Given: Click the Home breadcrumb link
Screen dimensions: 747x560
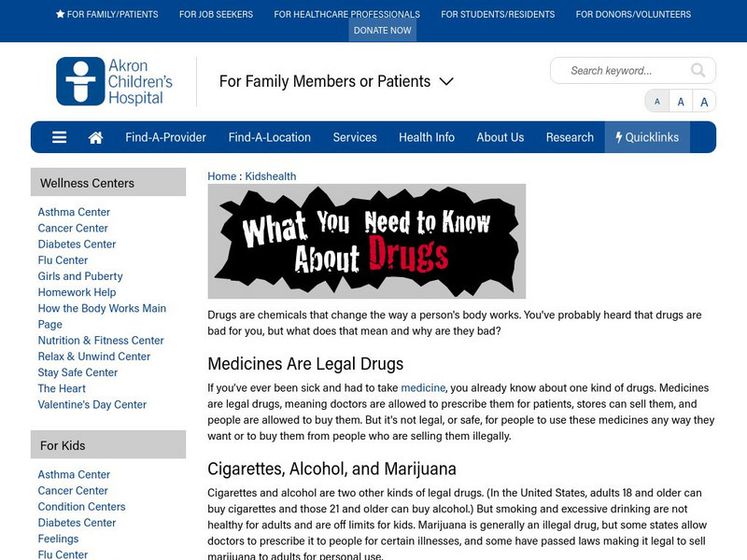Looking at the screenshot, I should coord(221,176).
